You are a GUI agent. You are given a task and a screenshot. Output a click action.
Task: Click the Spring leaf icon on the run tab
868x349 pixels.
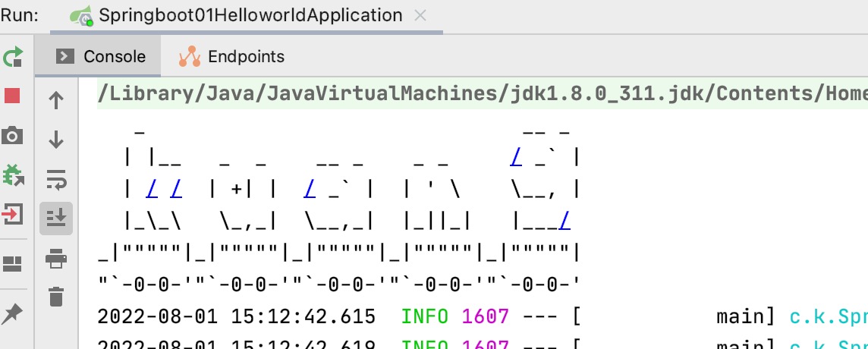point(81,15)
